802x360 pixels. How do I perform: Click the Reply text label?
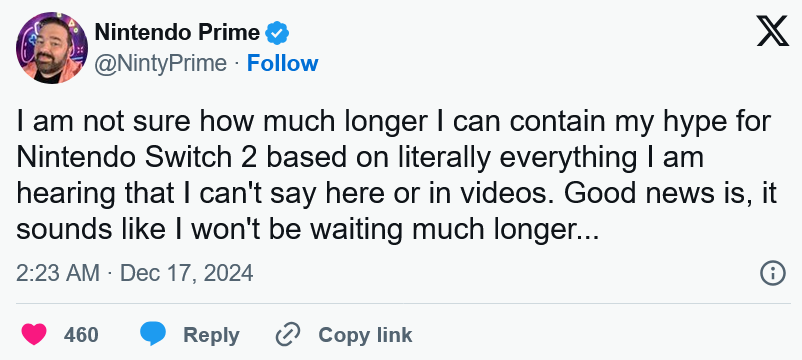click(211, 335)
